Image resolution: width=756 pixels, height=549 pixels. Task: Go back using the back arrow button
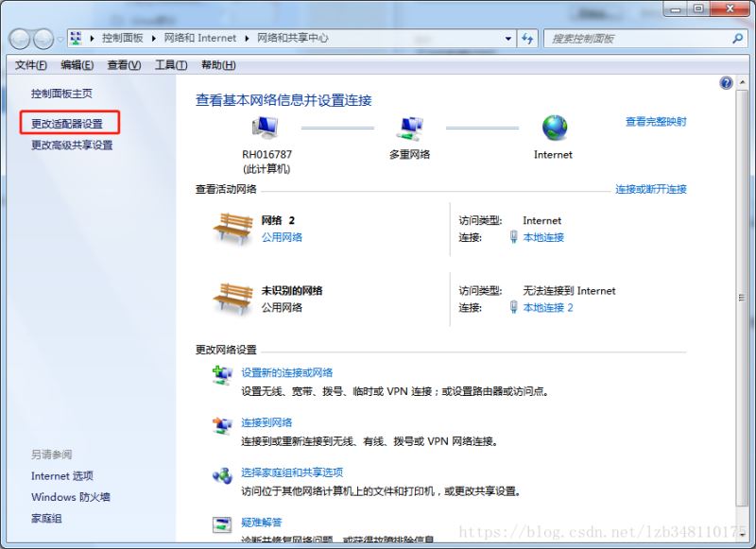(21, 39)
